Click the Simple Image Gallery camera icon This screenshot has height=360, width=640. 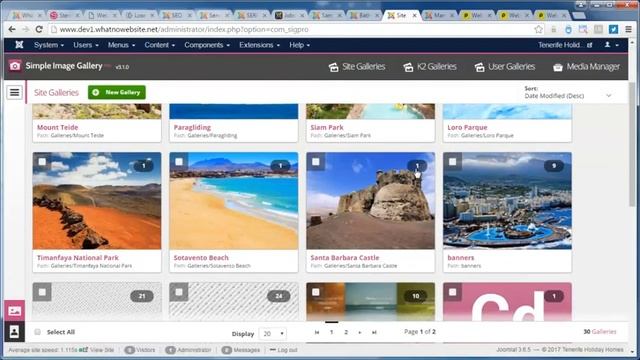[x=15, y=66]
